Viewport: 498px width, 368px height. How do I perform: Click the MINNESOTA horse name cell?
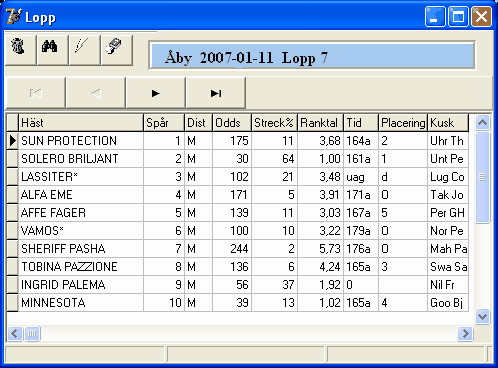click(x=81, y=303)
